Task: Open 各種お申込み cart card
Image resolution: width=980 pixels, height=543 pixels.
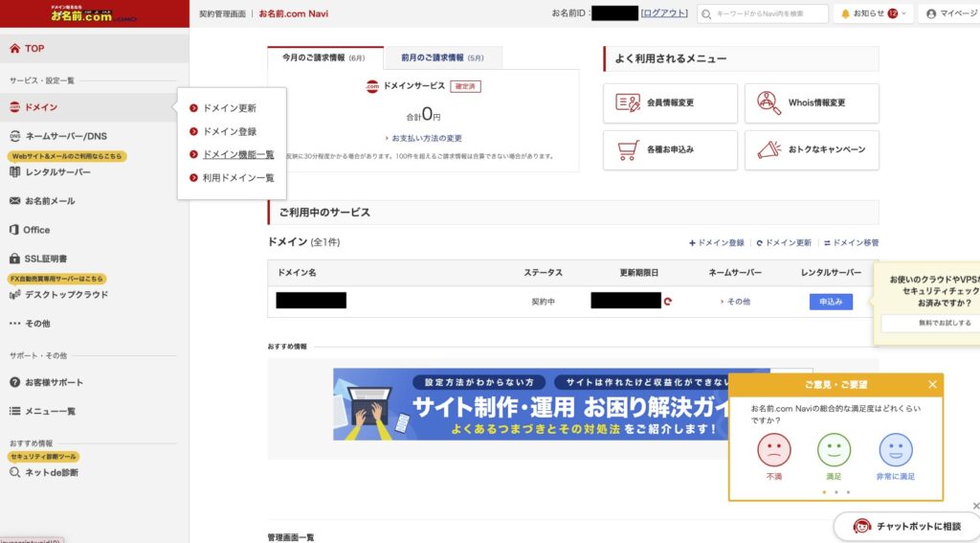Action: [670, 150]
